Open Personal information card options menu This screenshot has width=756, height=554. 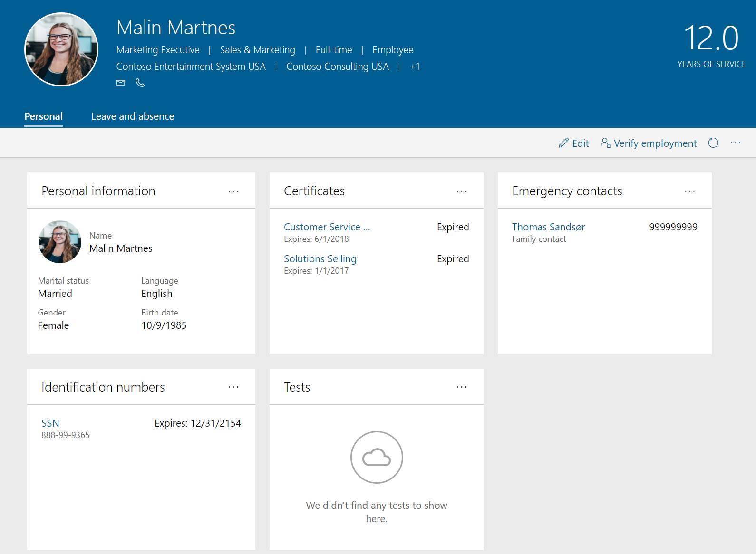tap(233, 191)
